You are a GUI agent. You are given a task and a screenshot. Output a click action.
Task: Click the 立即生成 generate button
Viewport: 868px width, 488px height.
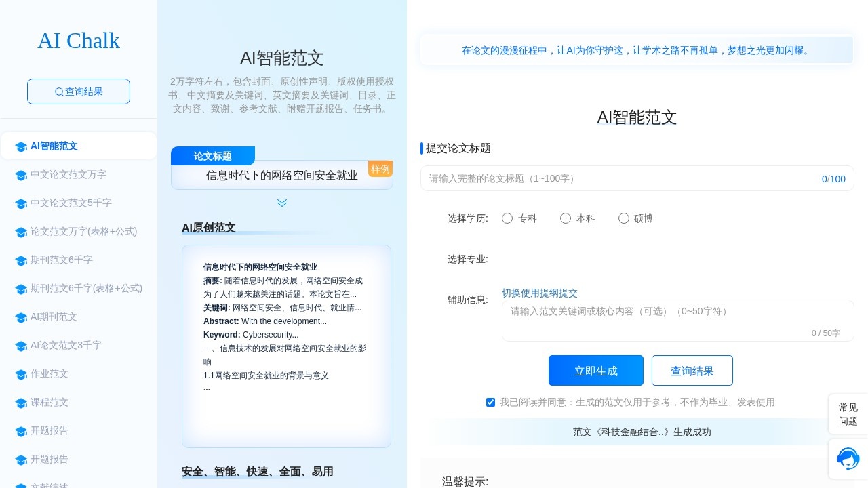[x=595, y=371]
